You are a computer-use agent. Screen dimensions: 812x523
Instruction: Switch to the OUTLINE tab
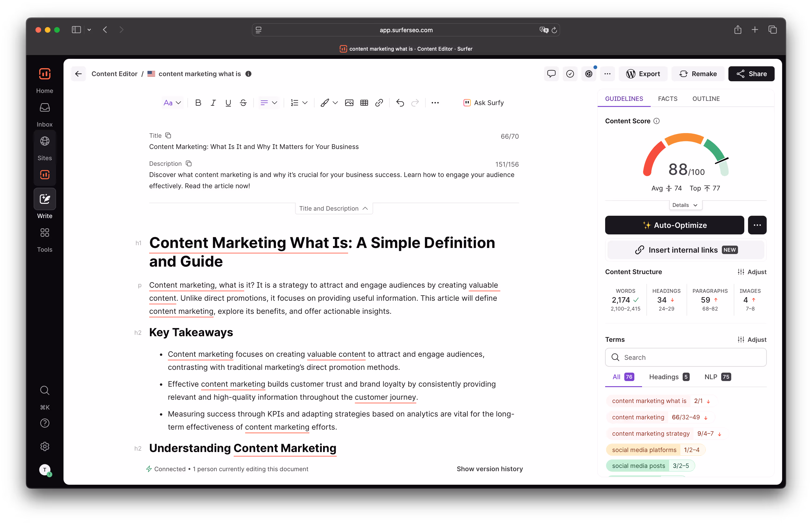click(x=706, y=99)
